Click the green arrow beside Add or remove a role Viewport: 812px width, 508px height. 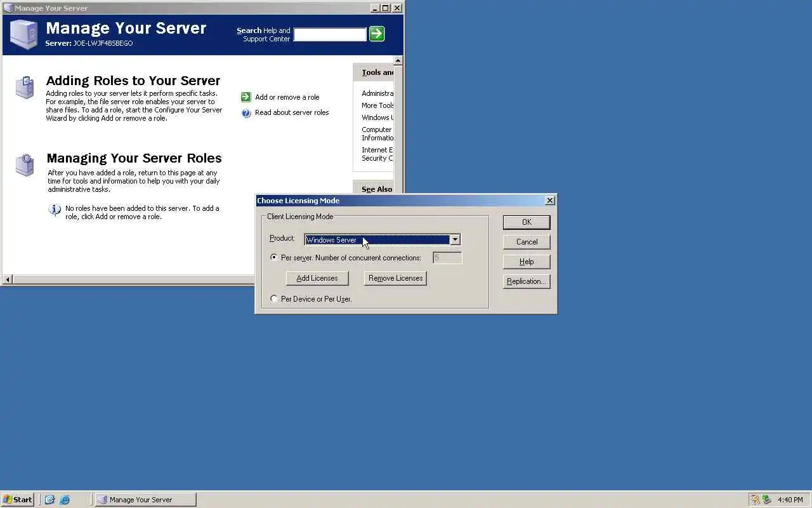pyautogui.click(x=246, y=97)
